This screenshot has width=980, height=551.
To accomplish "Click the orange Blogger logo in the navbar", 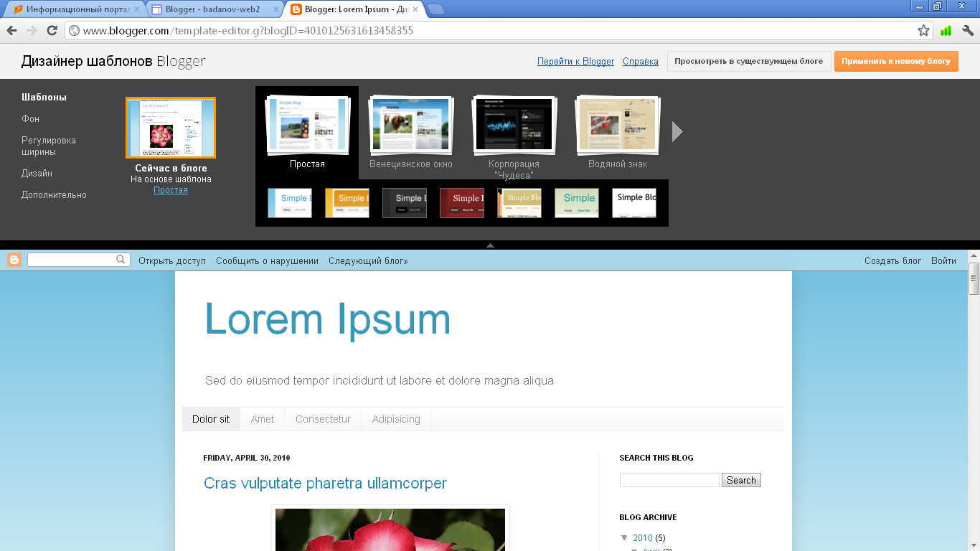I will 14,260.
